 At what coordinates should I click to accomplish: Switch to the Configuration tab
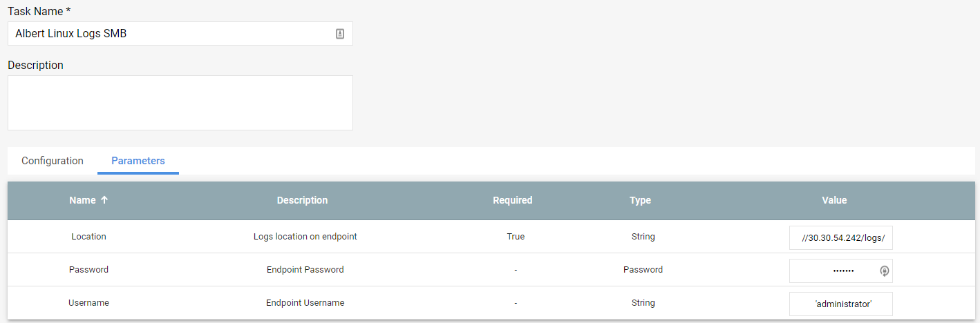tap(53, 161)
